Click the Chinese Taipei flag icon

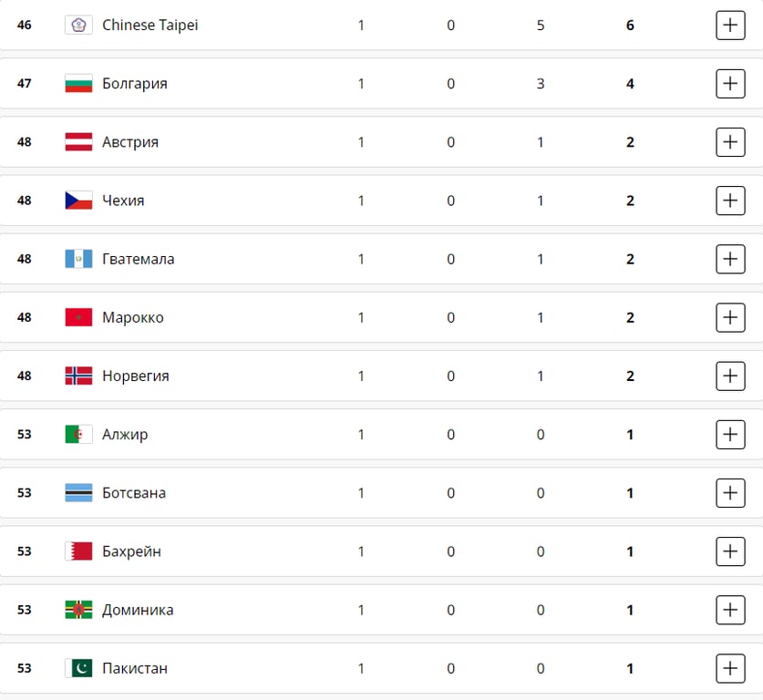(78, 26)
